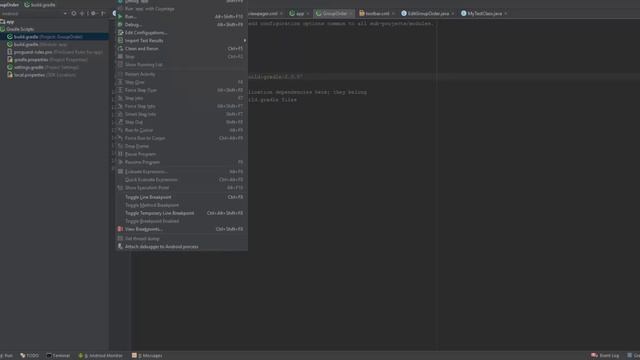This screenshot has width=640, height=360.
Task: Choose 'Debug...' in the Run menu
Action: pos(181,24)
